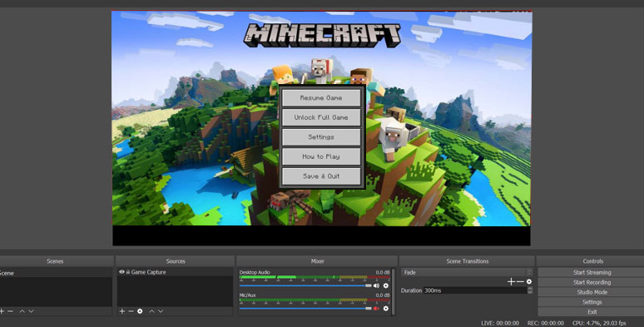Click the lock icon beside Game Capture
Image resolution: width=644 pixels, height=327 pixels.
coord(128,272)
